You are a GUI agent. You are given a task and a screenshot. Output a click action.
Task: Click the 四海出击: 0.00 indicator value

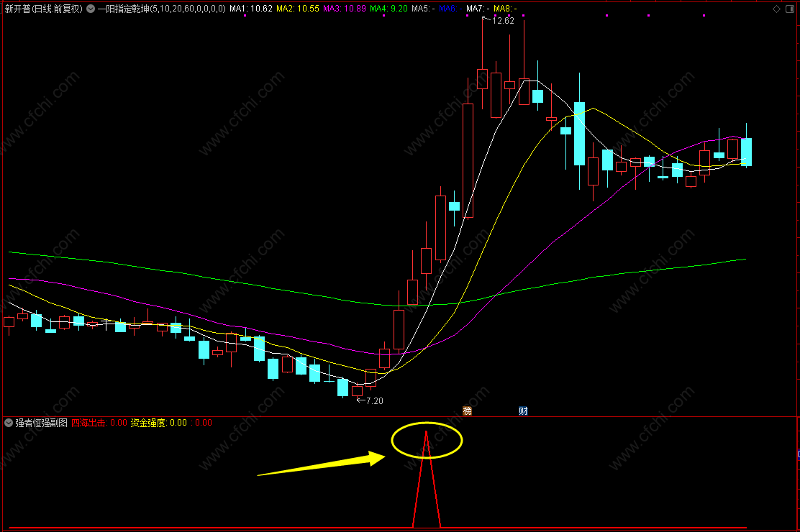coord(99,423)
